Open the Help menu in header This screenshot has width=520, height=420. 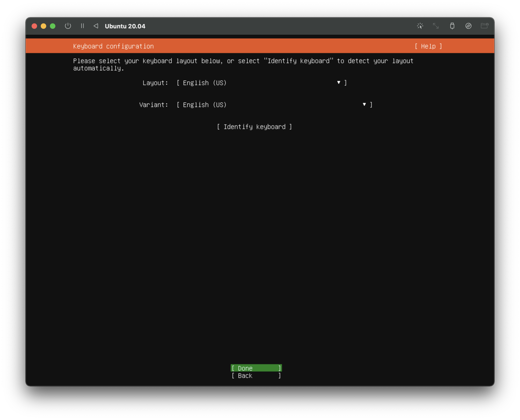428,46
